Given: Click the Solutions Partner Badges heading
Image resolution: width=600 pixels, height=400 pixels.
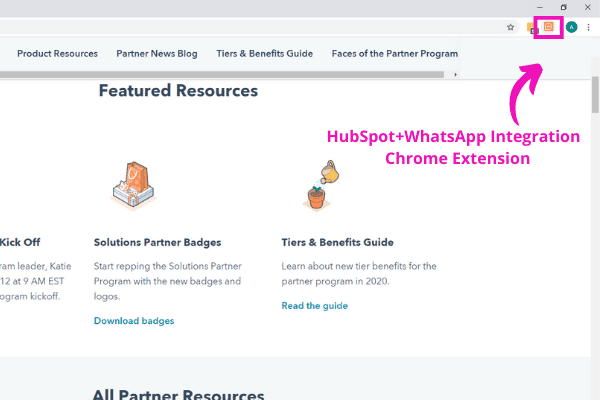Looking at the screenshot, I should pyautogui.click(x=158, y=242).
